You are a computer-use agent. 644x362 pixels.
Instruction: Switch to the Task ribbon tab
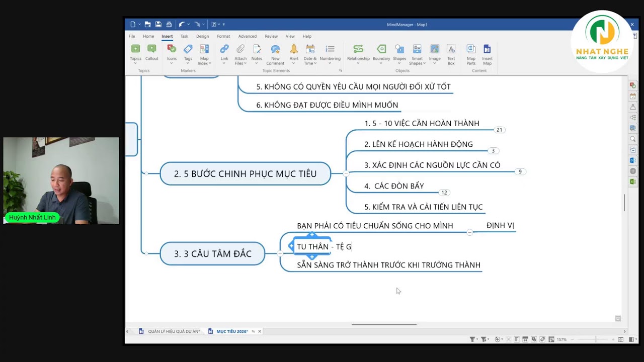184,36
